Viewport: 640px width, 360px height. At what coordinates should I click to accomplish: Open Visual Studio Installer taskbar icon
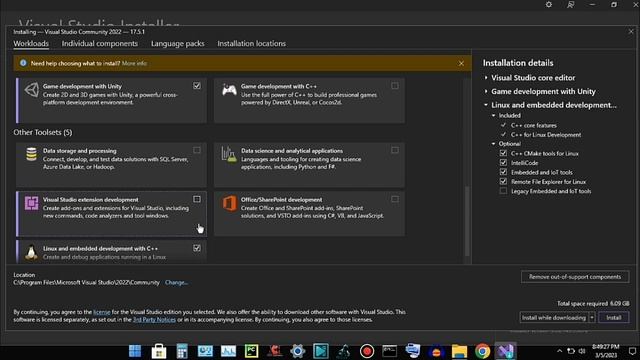pos(505,351)
